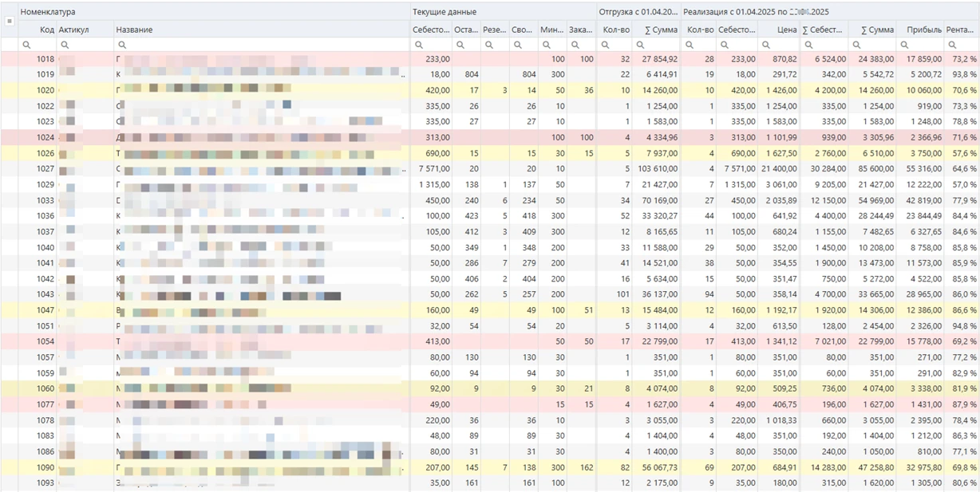Click the Текущие данные band header
The image size is (980, 492).
445,12
